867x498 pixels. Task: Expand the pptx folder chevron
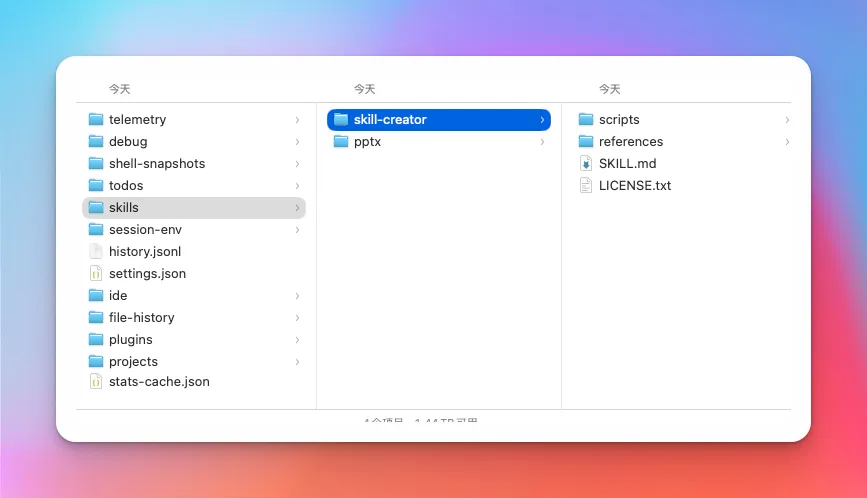[542, 141]
